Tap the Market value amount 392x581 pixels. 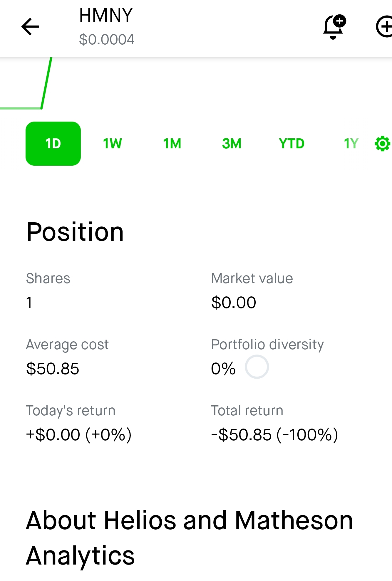point(234,303)
